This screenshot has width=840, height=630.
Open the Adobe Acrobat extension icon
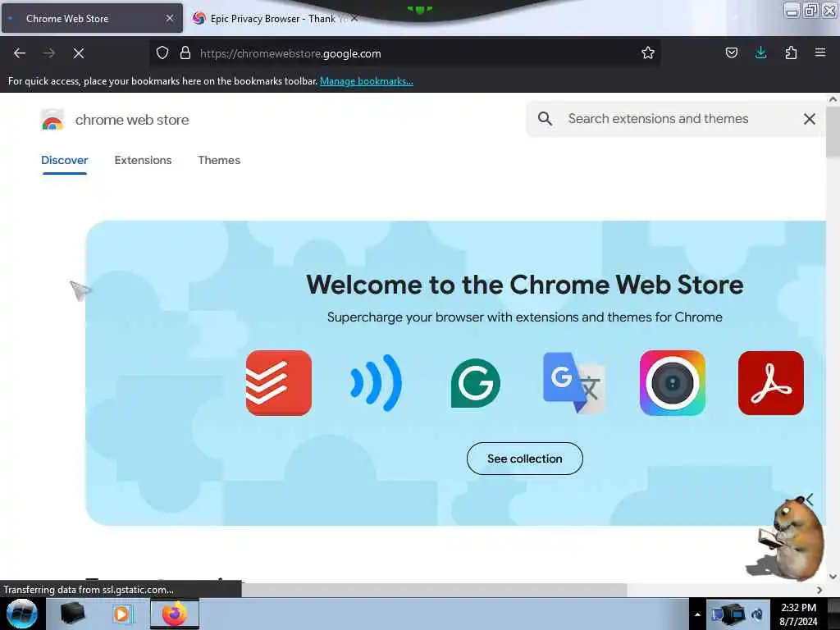[x=771, y=383]
